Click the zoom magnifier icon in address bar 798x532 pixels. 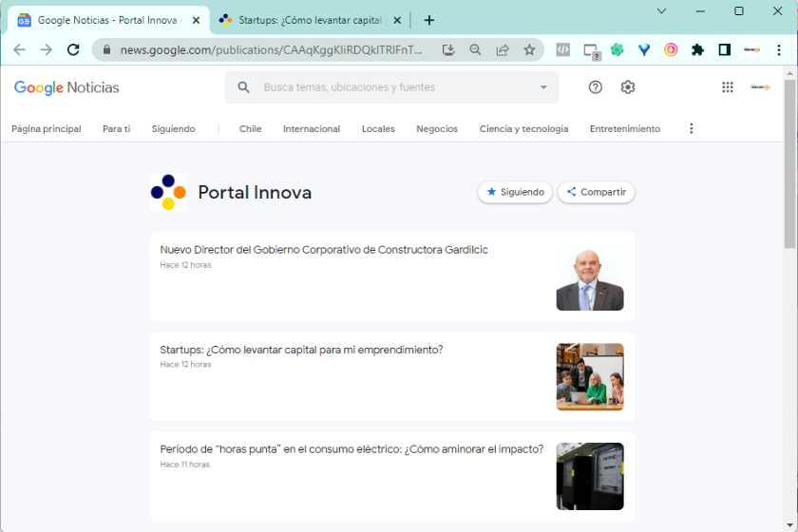[x=476, y=50]
